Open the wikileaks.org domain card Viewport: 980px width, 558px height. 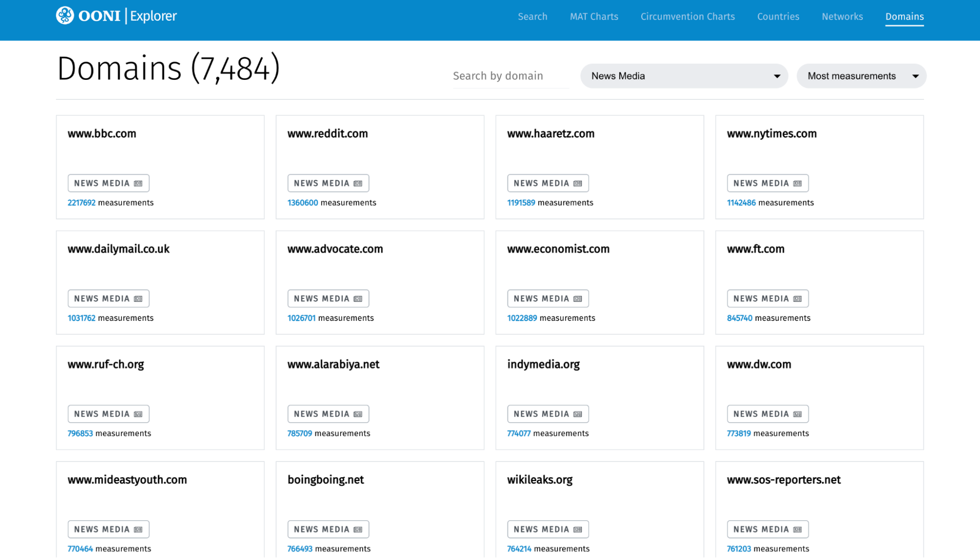coord(540,480)
